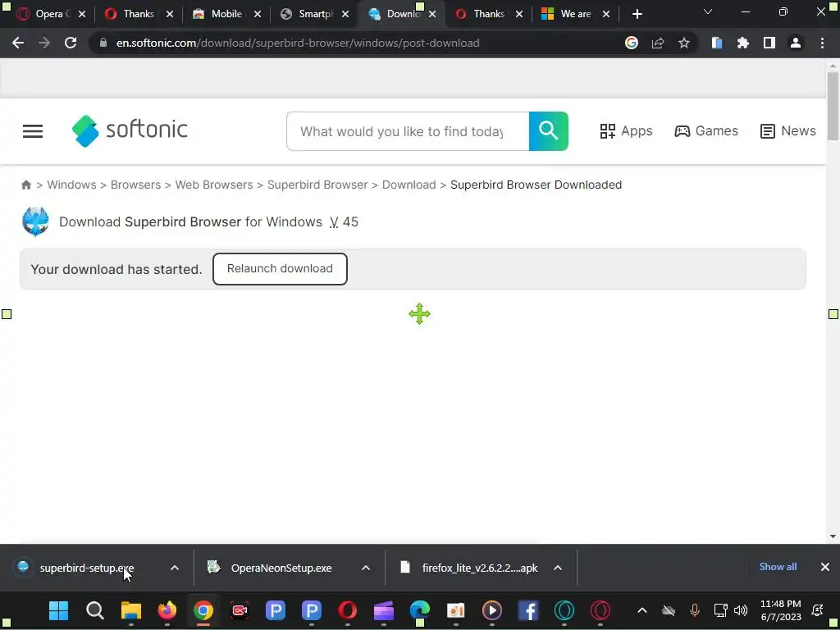The height and width of the screenshot is (630, 840).
Task: Click scrollbar down arrow
Action: pyautogui.click(x=833, y=536)
